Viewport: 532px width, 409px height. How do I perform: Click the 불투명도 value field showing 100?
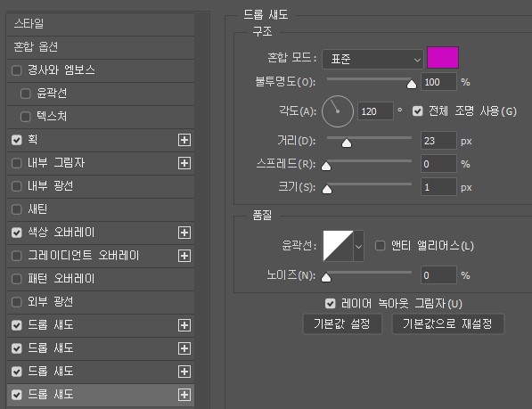(x=438, y=82)
